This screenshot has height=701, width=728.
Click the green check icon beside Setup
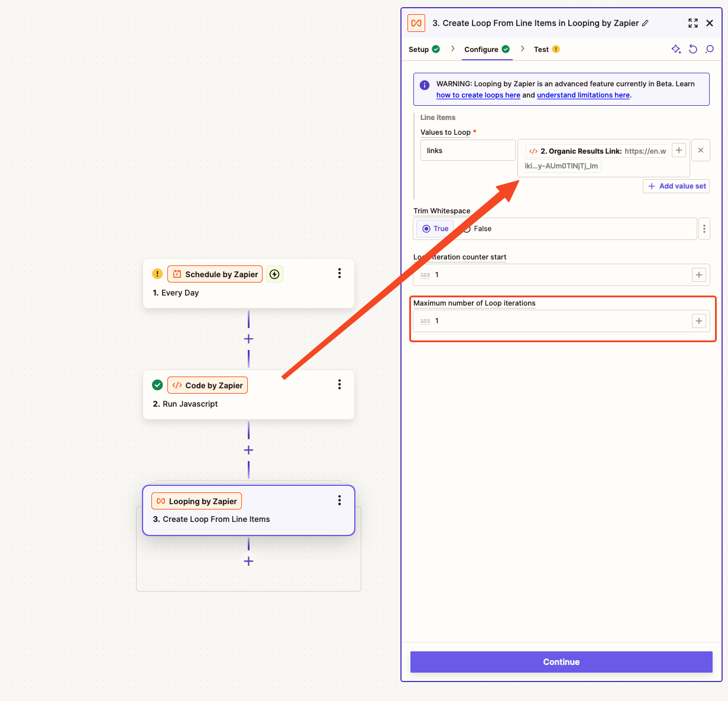pos(436,49)
